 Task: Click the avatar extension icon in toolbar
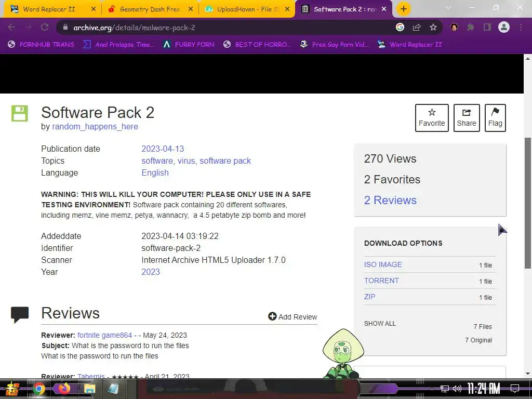[x=454, y=27]
